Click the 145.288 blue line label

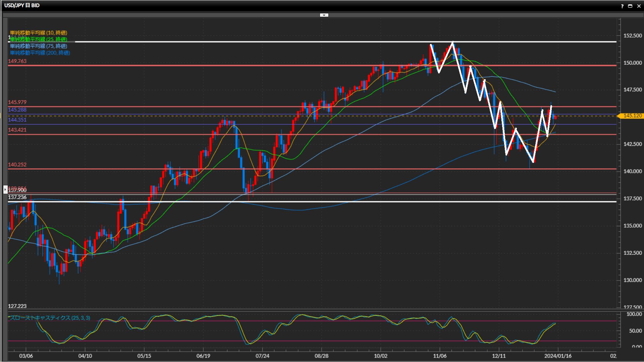tap(17, 110)
